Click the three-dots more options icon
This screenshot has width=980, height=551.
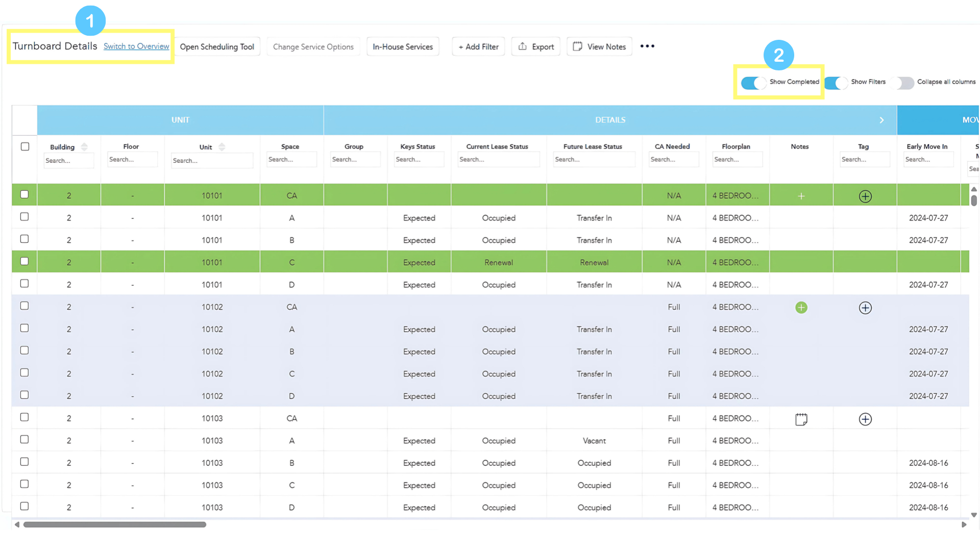pyautogui.click(x=647, y=46)
